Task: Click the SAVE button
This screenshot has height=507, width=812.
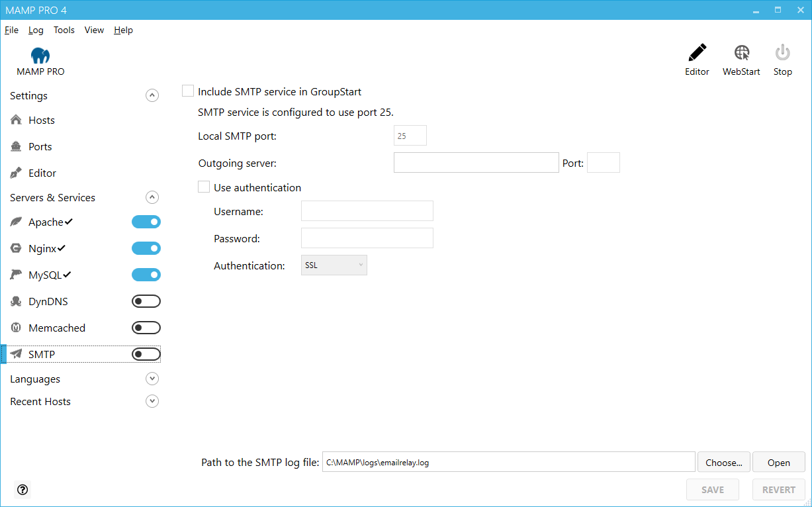Action: 713,490
